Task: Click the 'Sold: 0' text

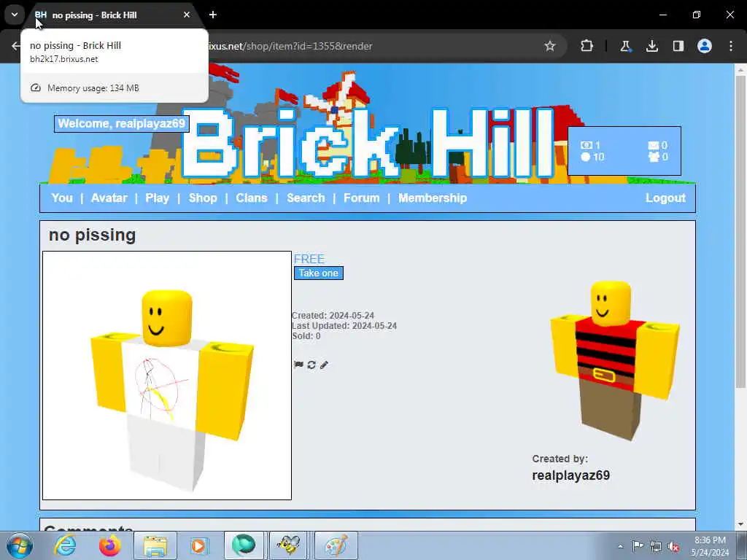Action: (306, 336)
